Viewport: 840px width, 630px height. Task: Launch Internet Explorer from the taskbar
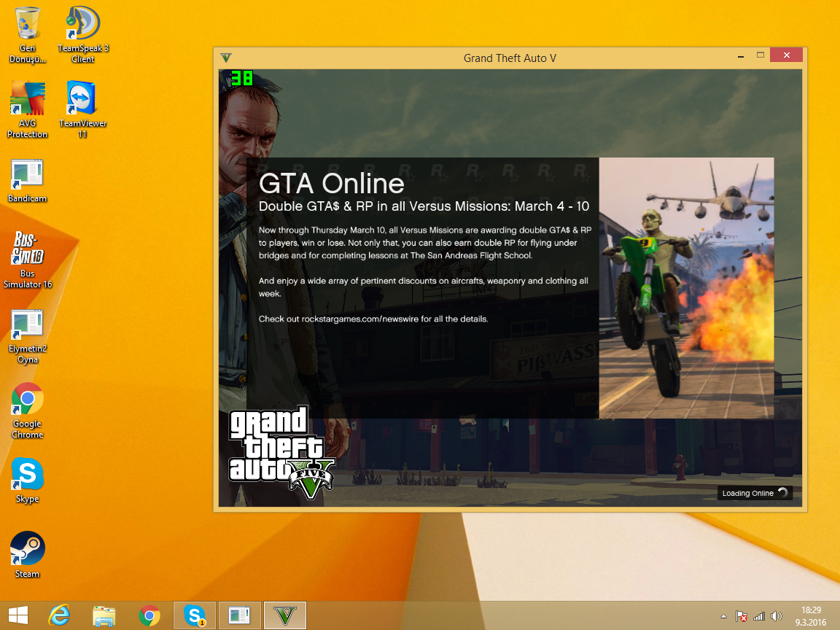point(60,615)
